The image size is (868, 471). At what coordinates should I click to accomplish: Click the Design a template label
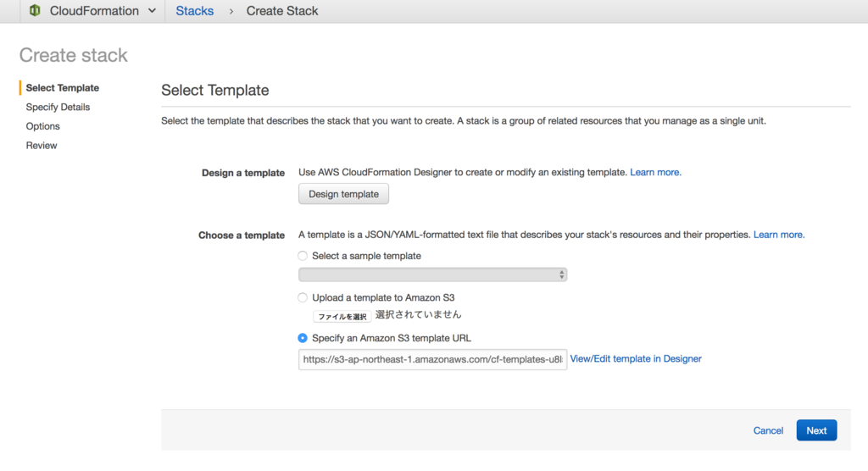point(243,173)
